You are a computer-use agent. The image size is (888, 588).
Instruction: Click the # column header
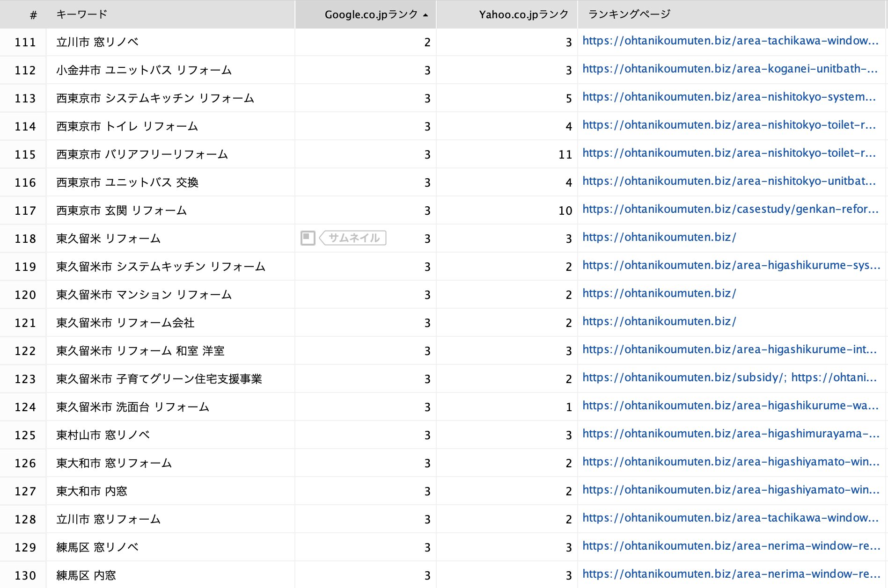coord(33,15)
